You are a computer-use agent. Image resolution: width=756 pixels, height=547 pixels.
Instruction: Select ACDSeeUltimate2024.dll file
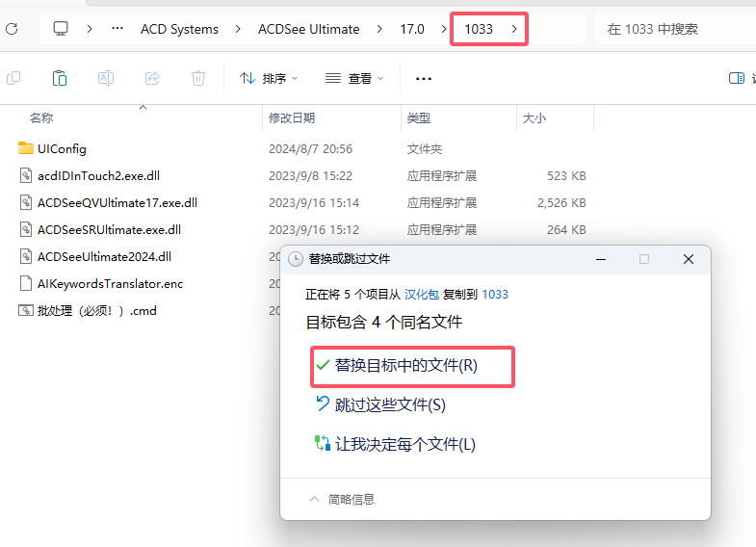105,257
